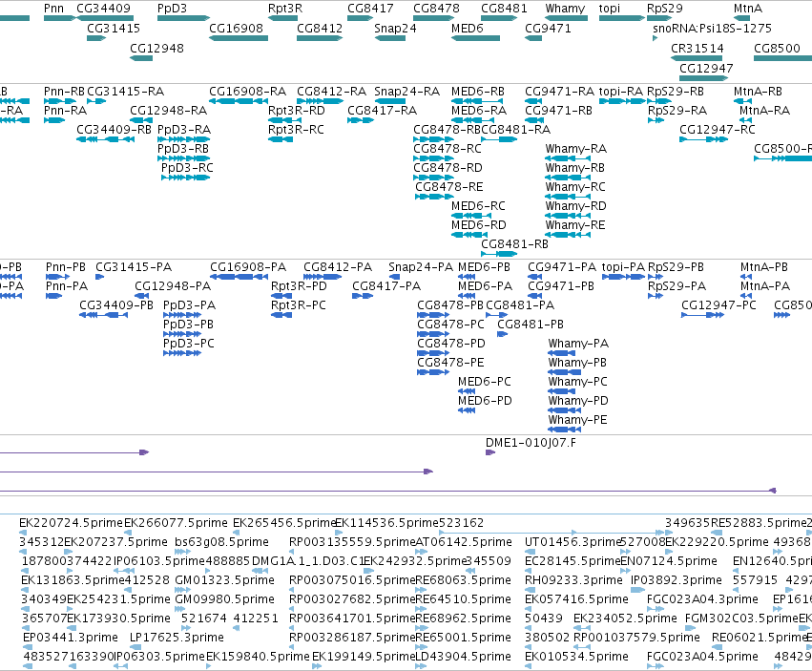Click transcript CG8417-RA
812x671 pixels.
click(361, 120)
